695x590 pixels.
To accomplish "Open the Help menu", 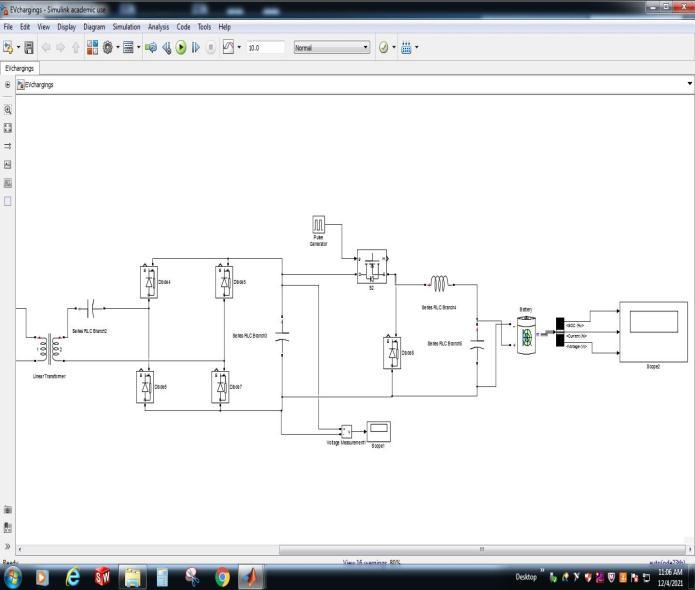I will [224, 27].
